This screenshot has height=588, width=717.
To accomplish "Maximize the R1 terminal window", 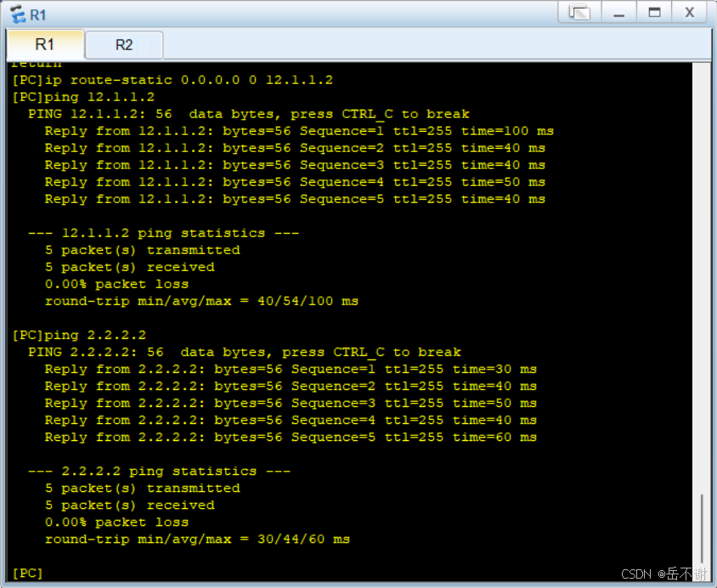I will pos(654,13).
